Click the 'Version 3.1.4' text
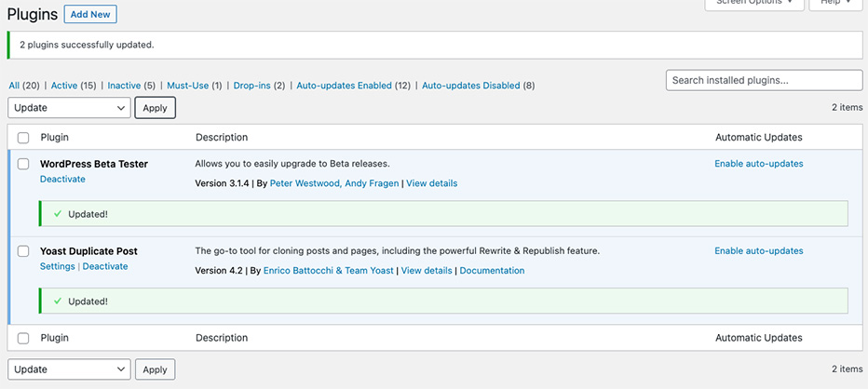The width and height of the screenshot is (868, 389). (x=222, y=183)
